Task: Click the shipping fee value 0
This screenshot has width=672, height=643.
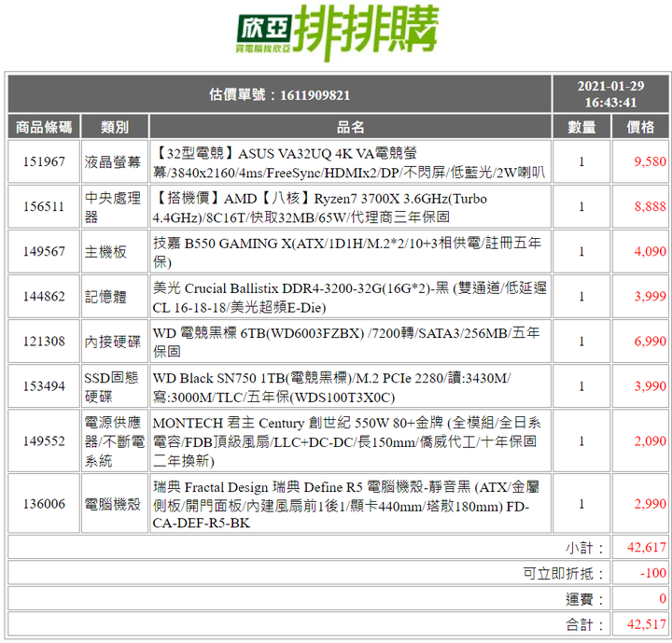Action: coord(663,599)
